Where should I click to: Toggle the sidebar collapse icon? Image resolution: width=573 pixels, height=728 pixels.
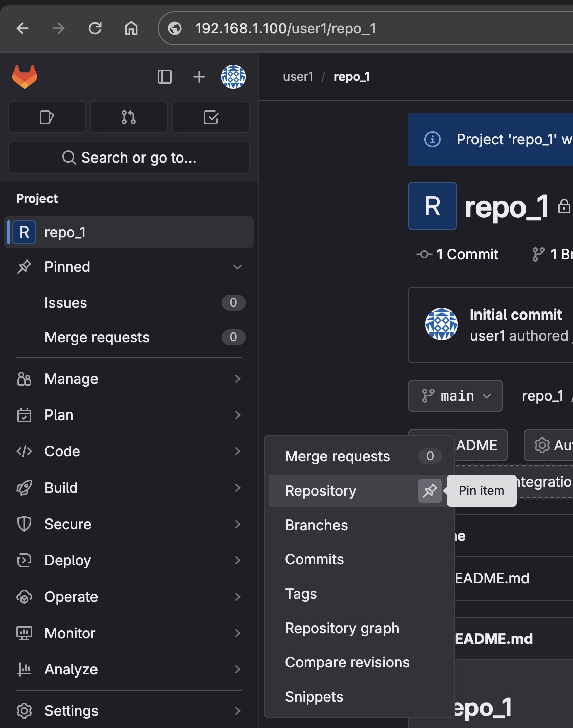165,77
